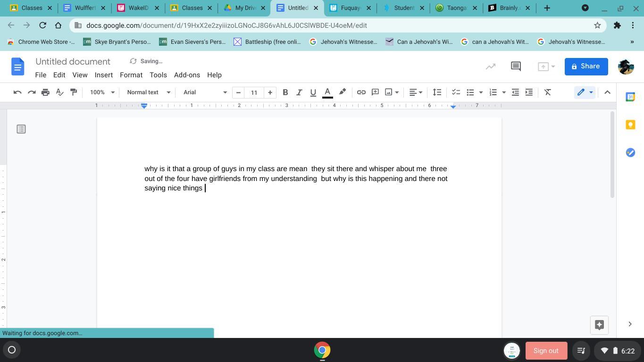The width and height of the screenshot is (644, 362).
Task: Bookmark this page with the star
Action: tap(597, 25)
